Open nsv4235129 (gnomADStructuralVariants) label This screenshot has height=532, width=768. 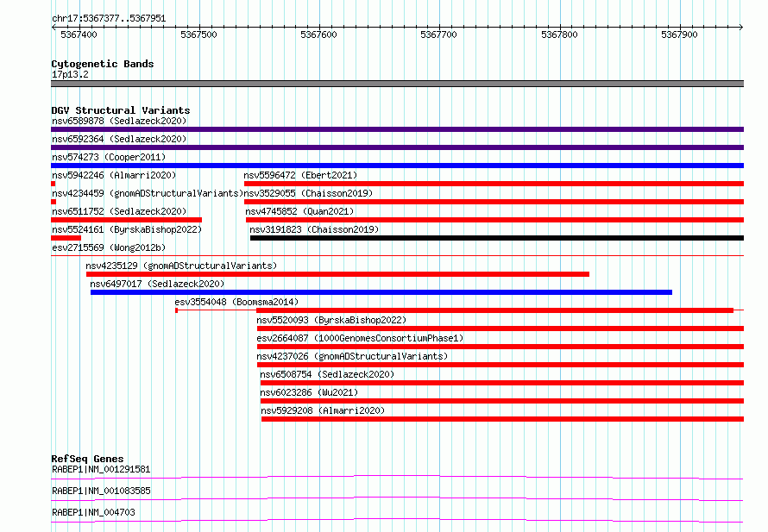point(181,266)
